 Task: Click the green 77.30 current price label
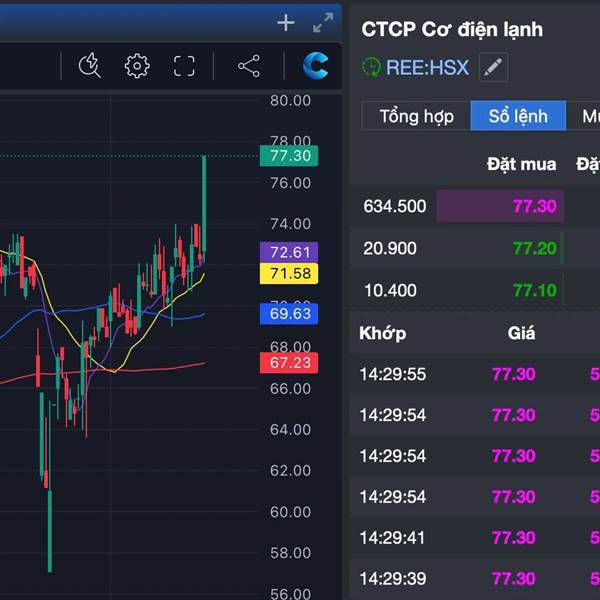(289, 156)
